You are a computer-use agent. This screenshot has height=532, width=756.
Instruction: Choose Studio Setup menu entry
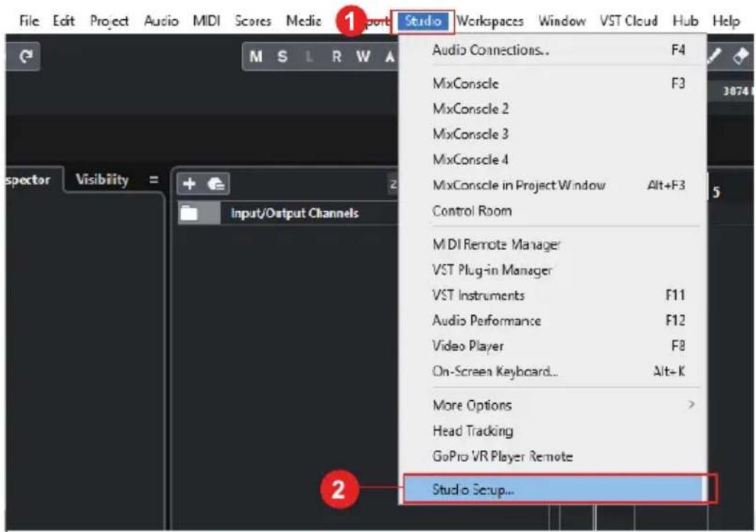tap(553, 489)
